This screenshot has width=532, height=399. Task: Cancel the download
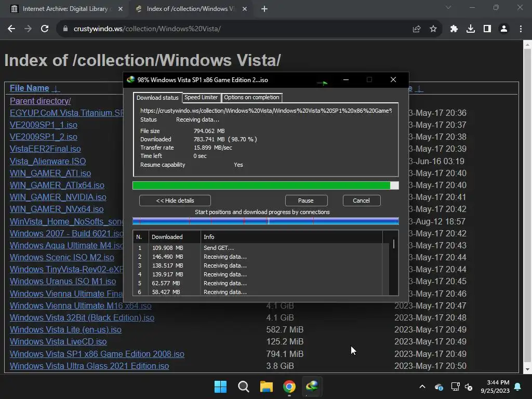(x=362, y=201)
